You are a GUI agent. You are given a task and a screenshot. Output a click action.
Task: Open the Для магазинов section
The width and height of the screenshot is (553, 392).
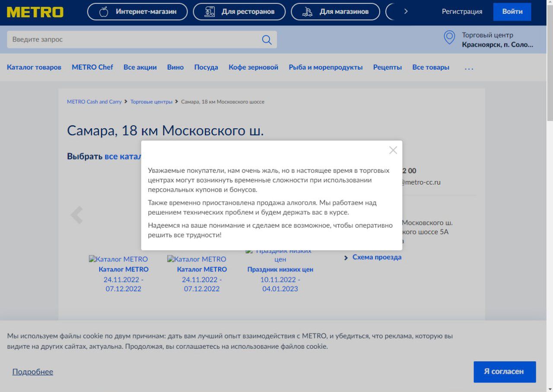click(x=336, y=12)
